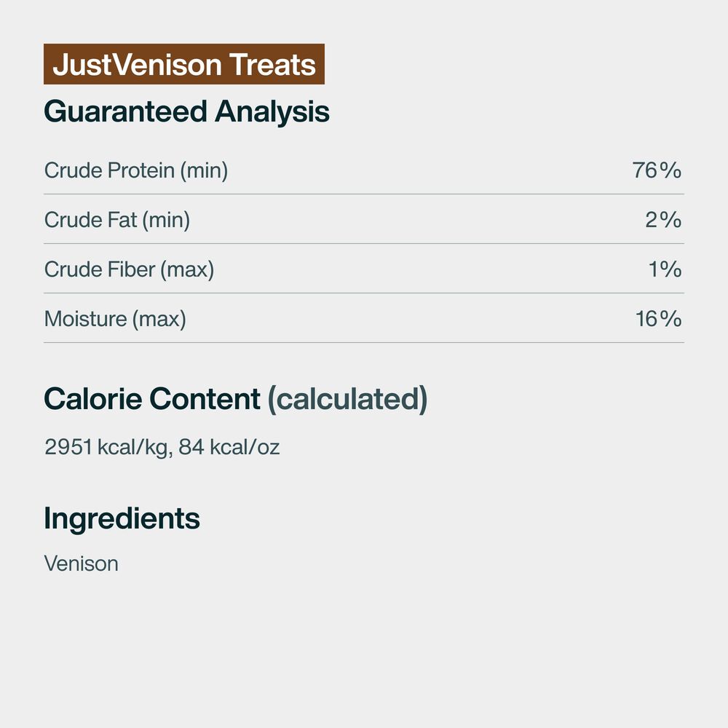Click the Crude Protein (min) label

click(136, 170)
